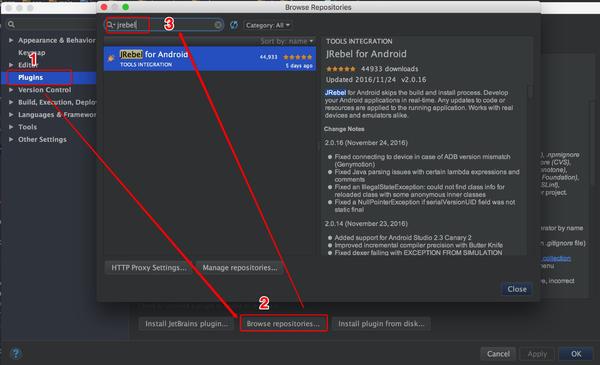Expand the Version Control node
Screen dimensions: 600x365
click(x=11, y=90)
